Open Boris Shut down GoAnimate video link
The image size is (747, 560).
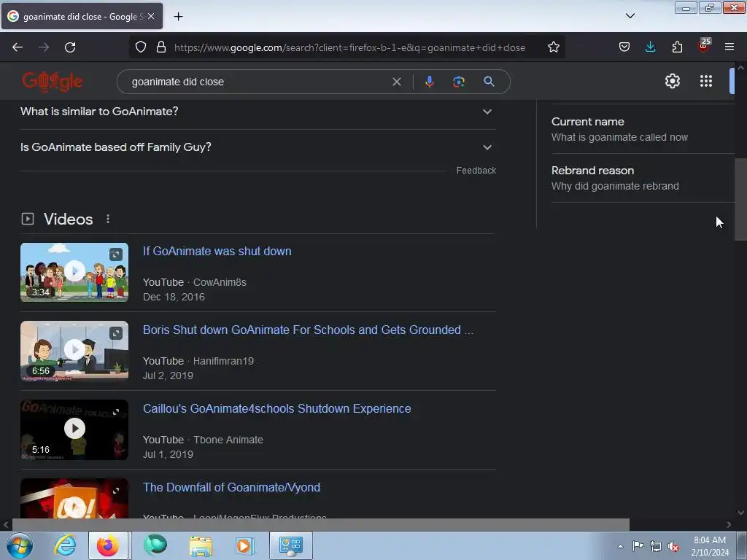coord(309,330)
